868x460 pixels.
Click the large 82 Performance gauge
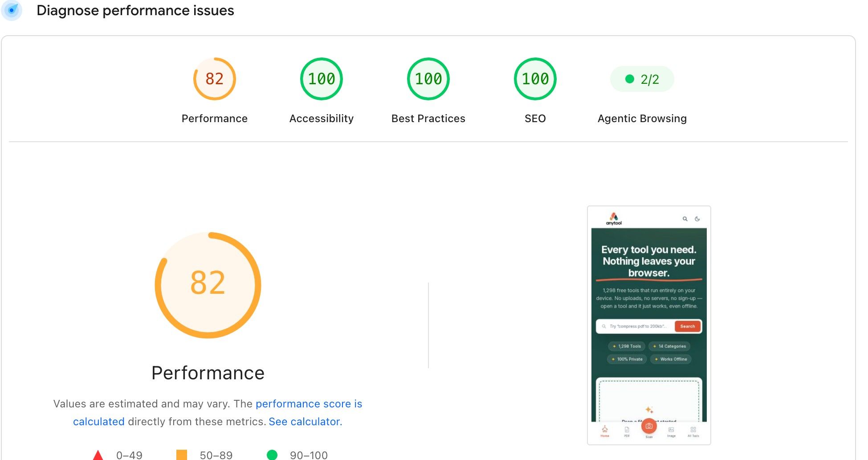coord(208,285)
